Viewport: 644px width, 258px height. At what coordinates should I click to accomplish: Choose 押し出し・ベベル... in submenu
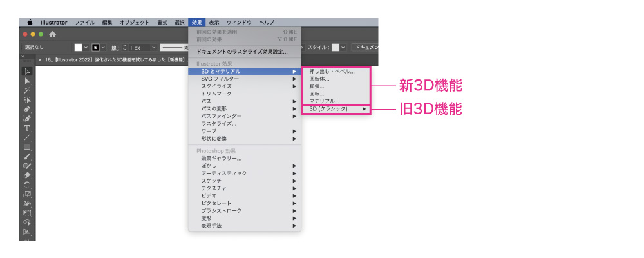(x=336, y=71)
